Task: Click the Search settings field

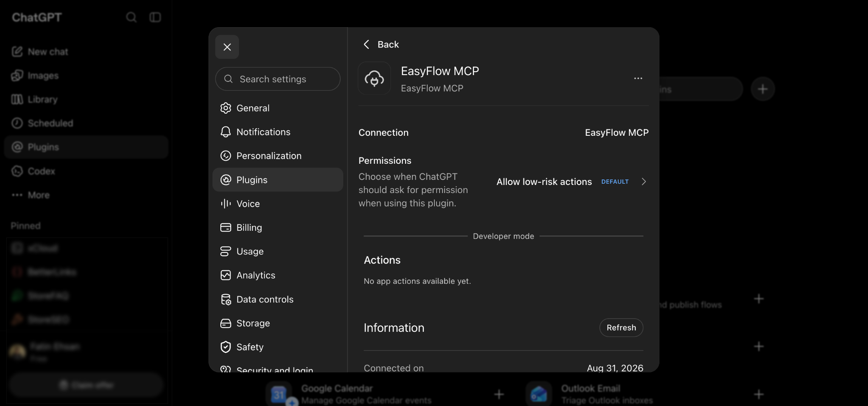Action: (x=278, y=79)
